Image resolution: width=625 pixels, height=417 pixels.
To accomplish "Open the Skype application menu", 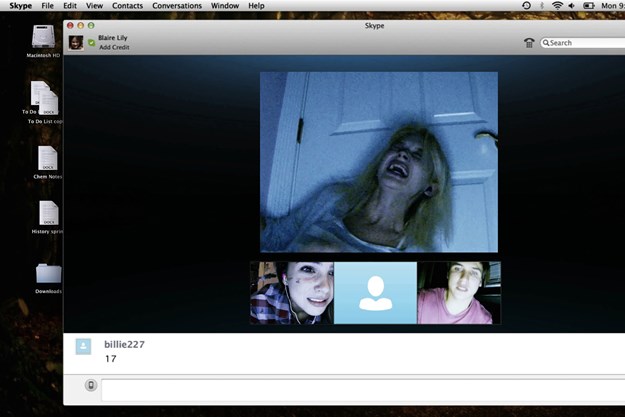I will click(20, 6).
